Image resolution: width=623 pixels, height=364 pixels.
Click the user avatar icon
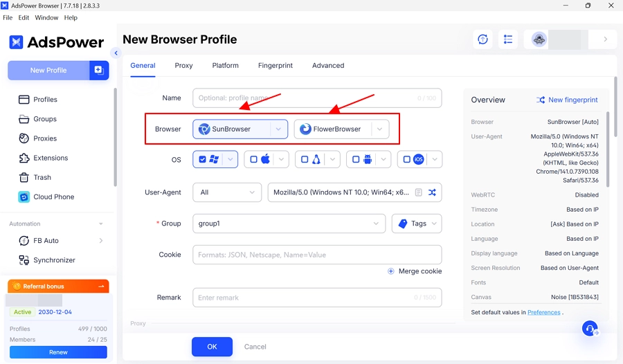539,39
